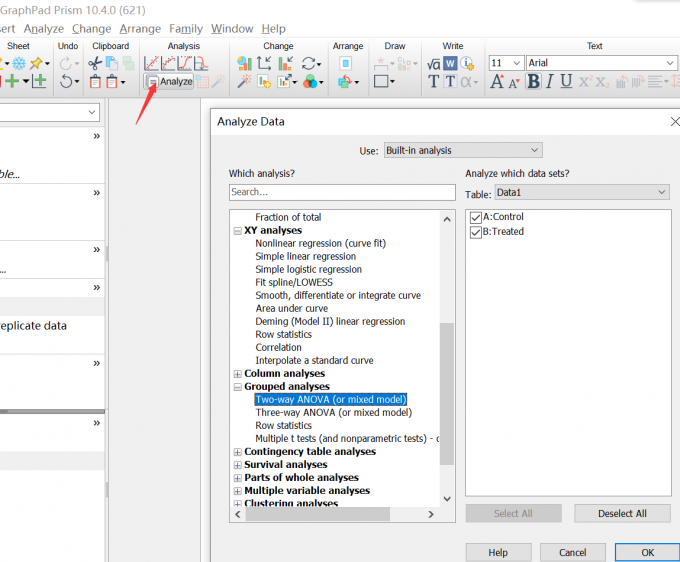This screenshot has height=562, width=680.
Task: Click the Deselect All button
Action: (622, 513)
